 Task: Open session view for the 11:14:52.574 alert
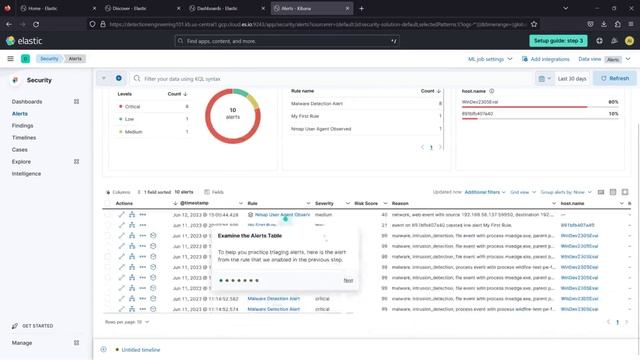coord(153,309)
